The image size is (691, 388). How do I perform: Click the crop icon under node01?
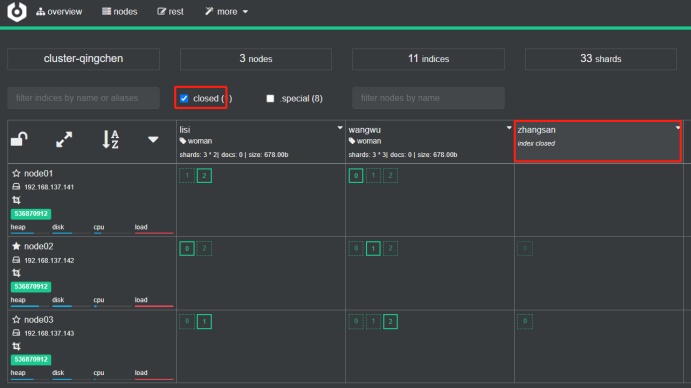(x=16, y=200)
